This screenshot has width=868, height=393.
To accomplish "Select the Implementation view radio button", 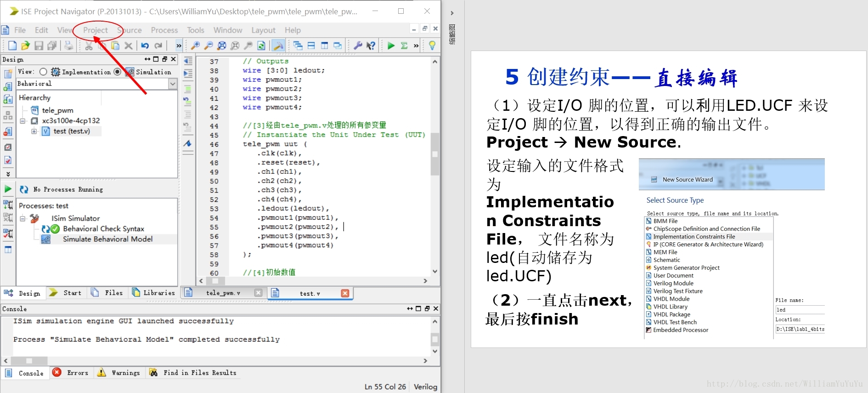I will [x=43, y=72].
